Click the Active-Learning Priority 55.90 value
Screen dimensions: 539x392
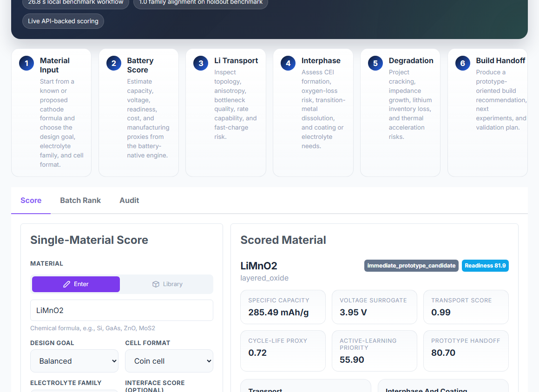[x=352, y=359]
